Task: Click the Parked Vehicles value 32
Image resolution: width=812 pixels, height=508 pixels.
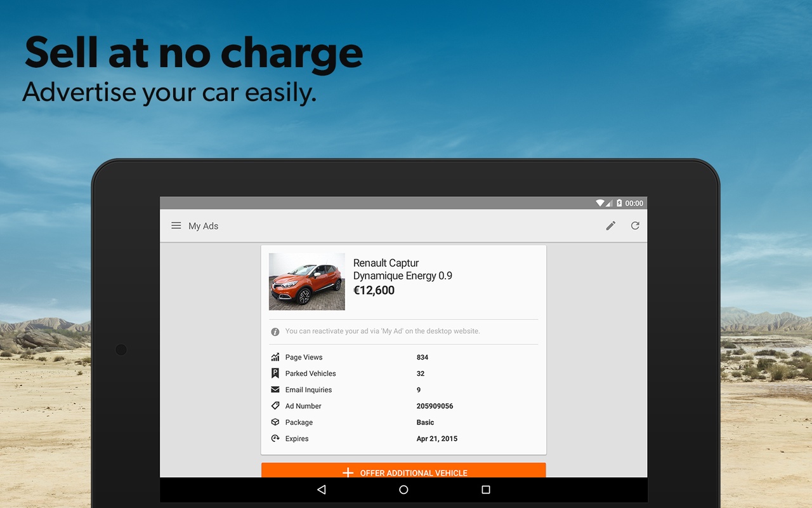Action: coord(421,373)
